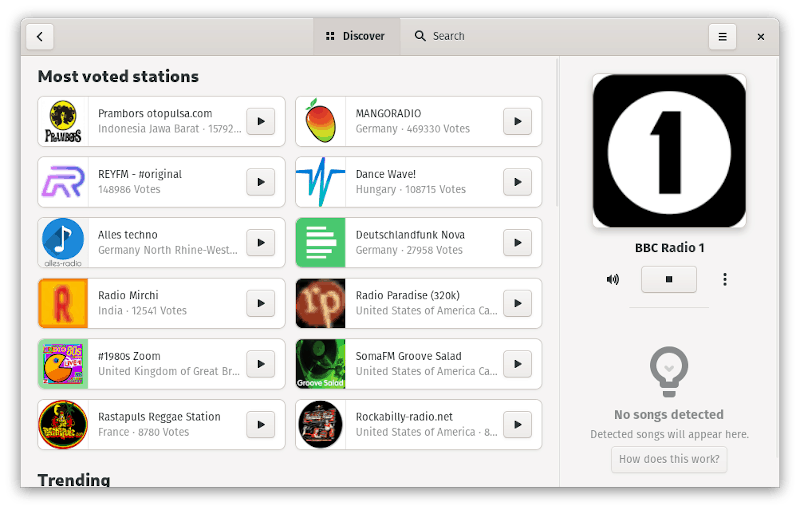Click the Rastapuls Reggae round logo
This screenshot has height=510, width=800.
[x=63, y=425]
